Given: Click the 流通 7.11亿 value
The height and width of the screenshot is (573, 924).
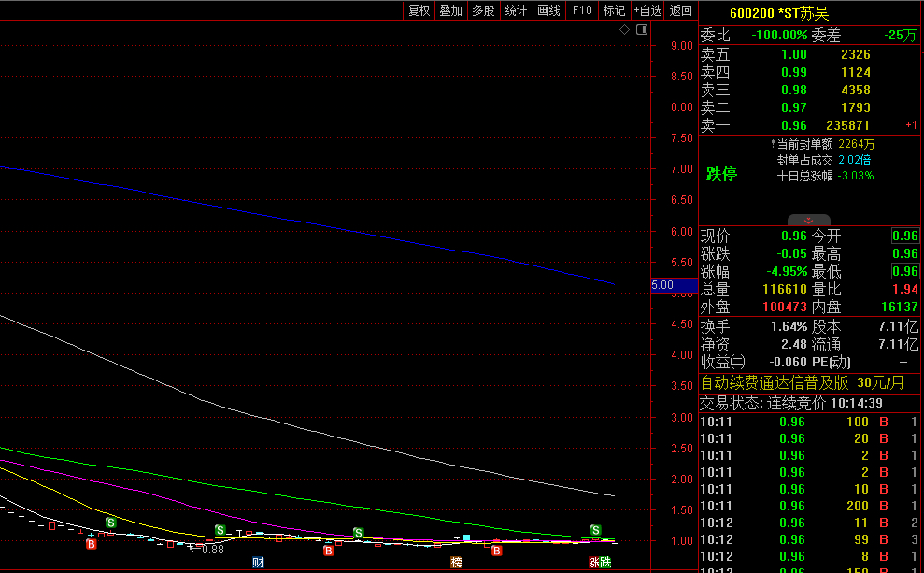Looking at the screenshot, I should [x=898, y=344].
